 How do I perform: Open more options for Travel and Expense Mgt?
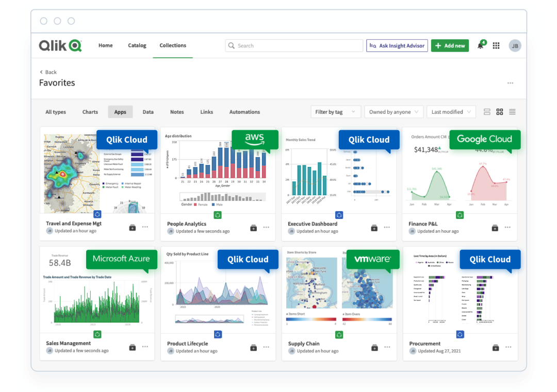[x=145, y=227]
